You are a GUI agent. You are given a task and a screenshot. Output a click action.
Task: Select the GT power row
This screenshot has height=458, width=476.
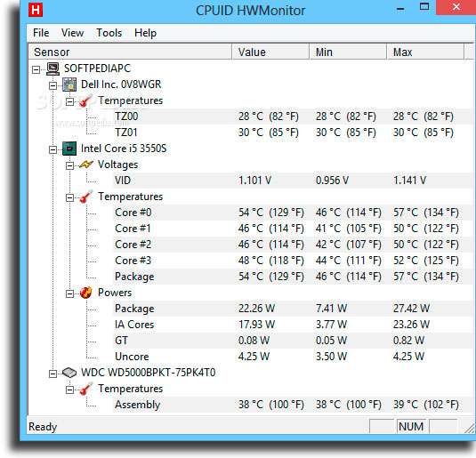tap(293, 341)
